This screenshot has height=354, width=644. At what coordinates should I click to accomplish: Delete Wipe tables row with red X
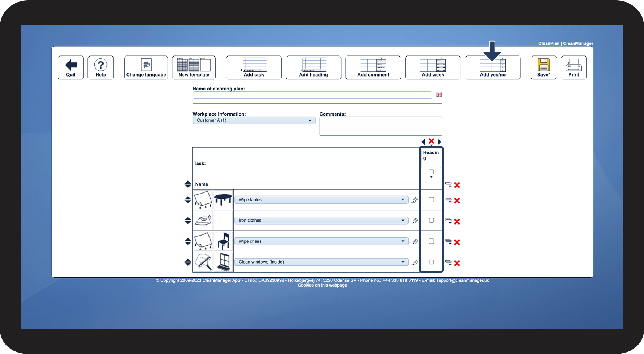pos(457,201)
